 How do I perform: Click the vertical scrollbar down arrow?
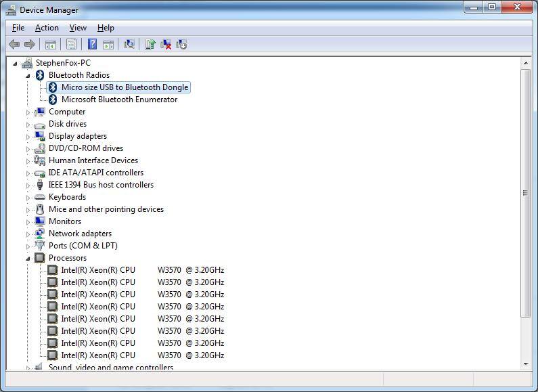tap(526, 364)
